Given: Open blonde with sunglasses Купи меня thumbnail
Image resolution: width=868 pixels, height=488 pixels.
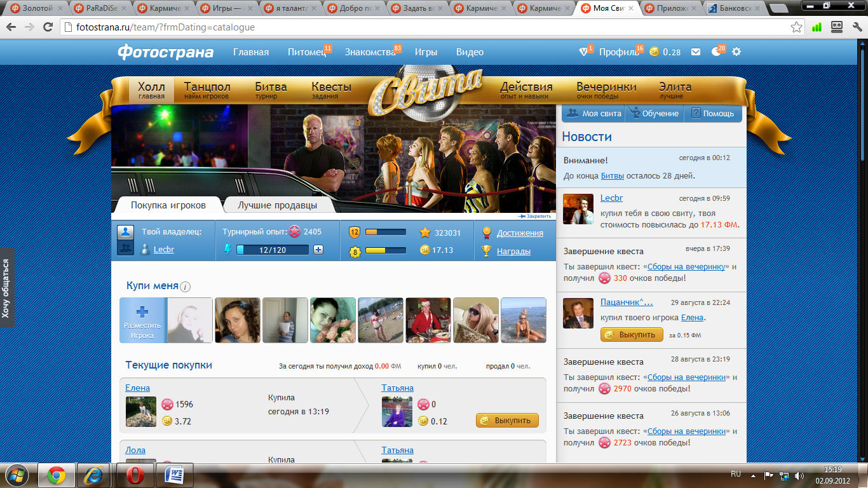Looking at the screenshot, I should point(476,320).
